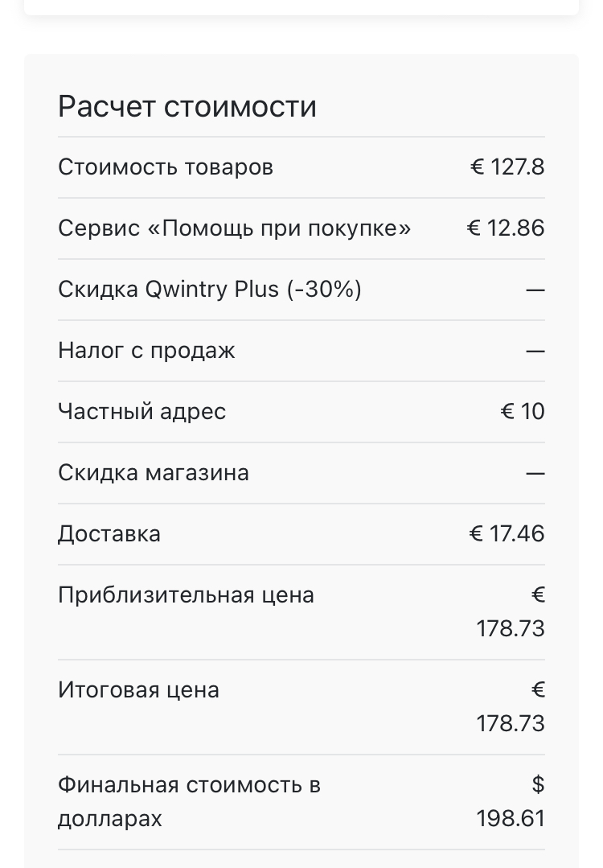Click the dash value for sales tax

coord(535,352)
